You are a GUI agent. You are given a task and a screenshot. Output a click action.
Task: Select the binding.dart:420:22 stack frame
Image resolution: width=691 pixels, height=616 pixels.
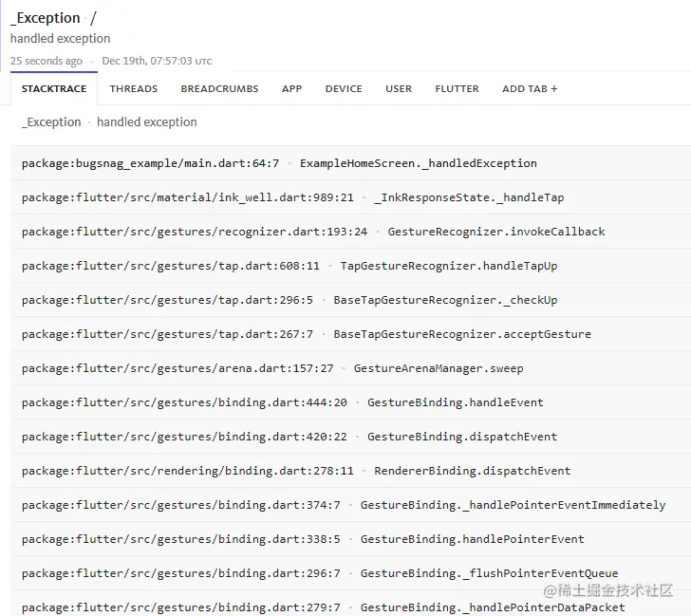coord(351,437)
